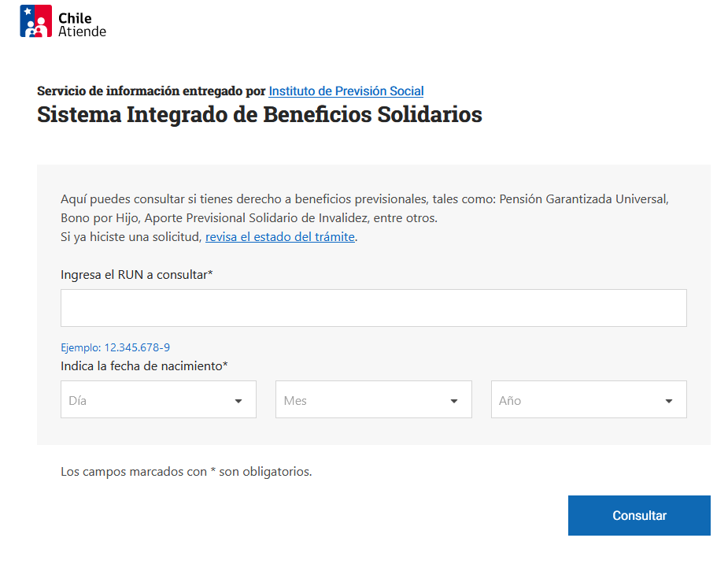Click the Día dropdown arrow icon
728x575 pixels.
(238, 401)
